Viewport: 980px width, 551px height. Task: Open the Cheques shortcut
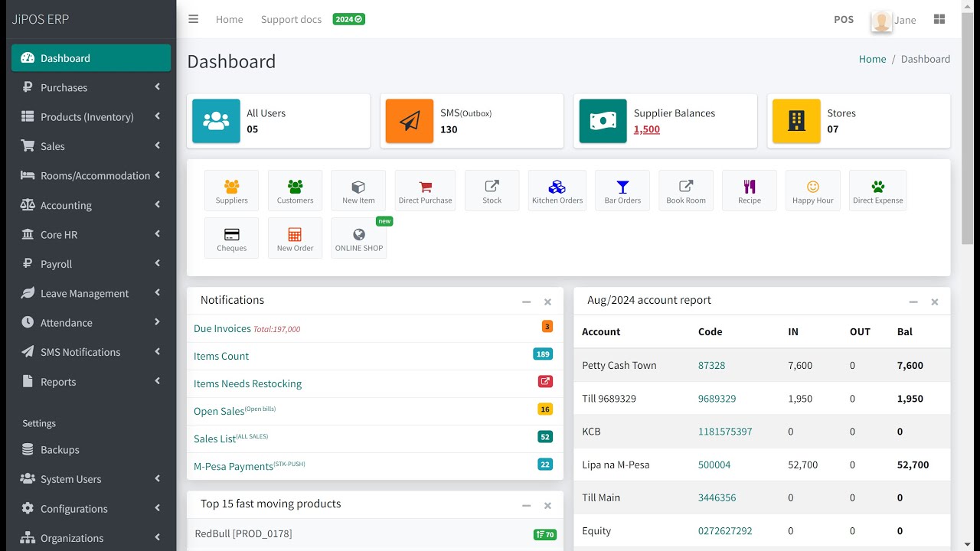pyautogui.click(x=231, y=238)
